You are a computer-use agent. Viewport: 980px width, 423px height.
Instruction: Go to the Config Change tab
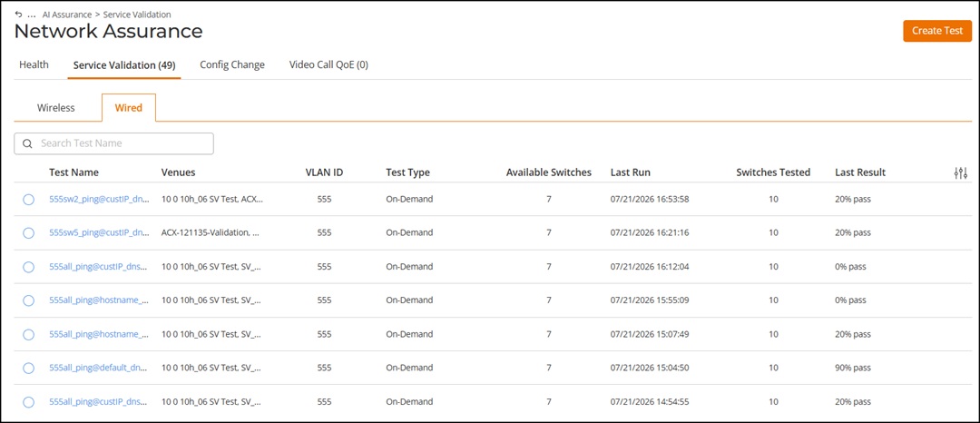pyautogui.click(x=232, y=64)
